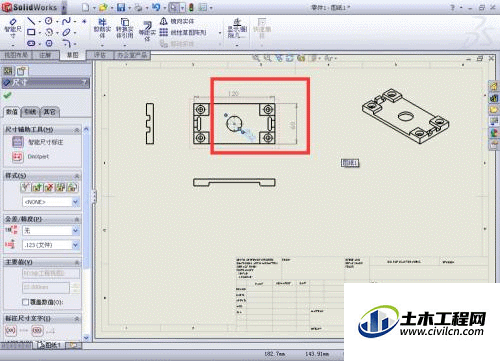This screenshot has height=361, width=500.
Task: Select the Smart Dimension tool
Action: (x=13, y=29)
